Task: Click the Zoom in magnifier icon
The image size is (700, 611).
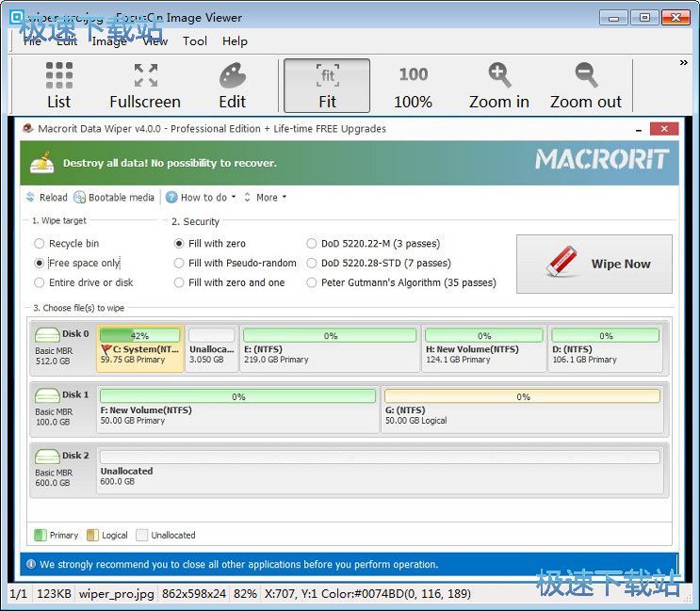Action: [x=499, y=76]
